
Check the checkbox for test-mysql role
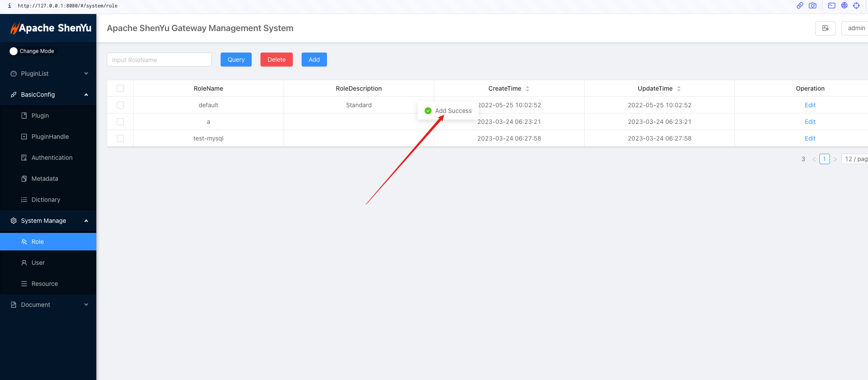point(120,138)
